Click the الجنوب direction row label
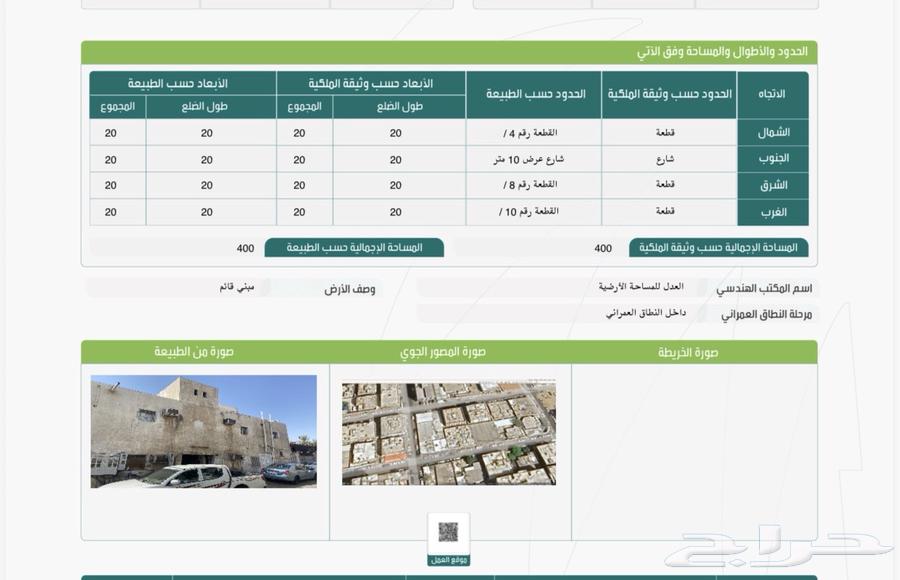The height and width of the screenshot is (580, 900). (772, 159)
